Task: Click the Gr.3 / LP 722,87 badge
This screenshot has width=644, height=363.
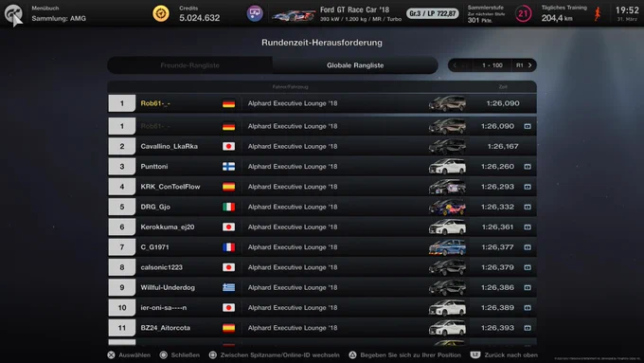Action: tap(433, 13)
